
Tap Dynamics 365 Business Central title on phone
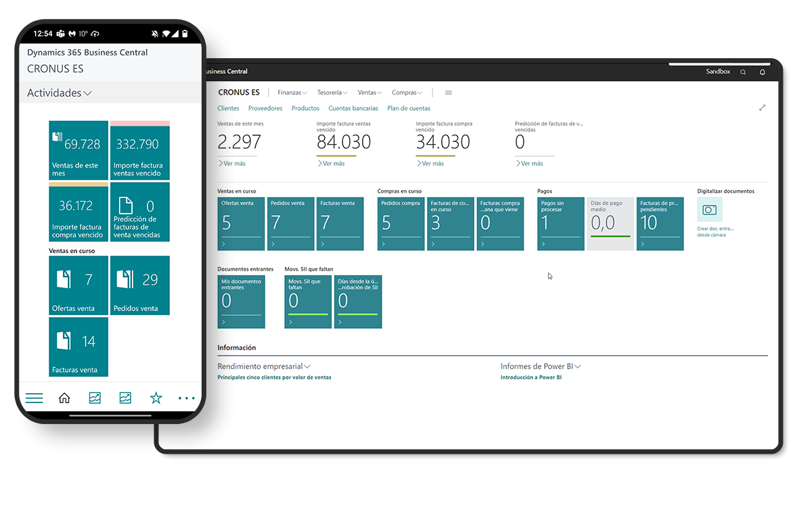coord(87,53)
